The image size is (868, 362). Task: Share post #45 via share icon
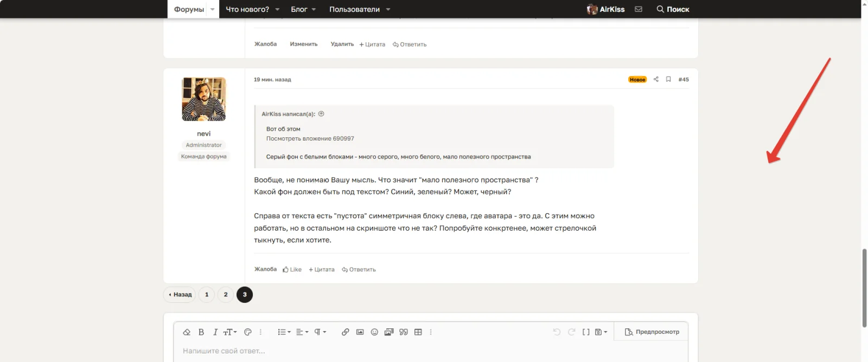tap(656, 79)
